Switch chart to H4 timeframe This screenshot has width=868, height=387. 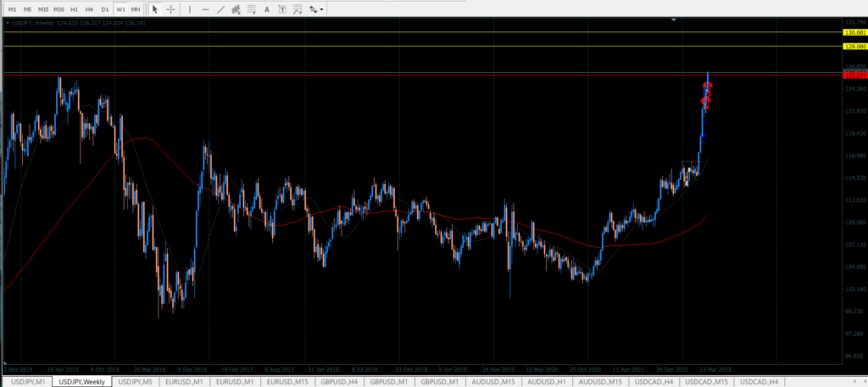pos(89,8)
